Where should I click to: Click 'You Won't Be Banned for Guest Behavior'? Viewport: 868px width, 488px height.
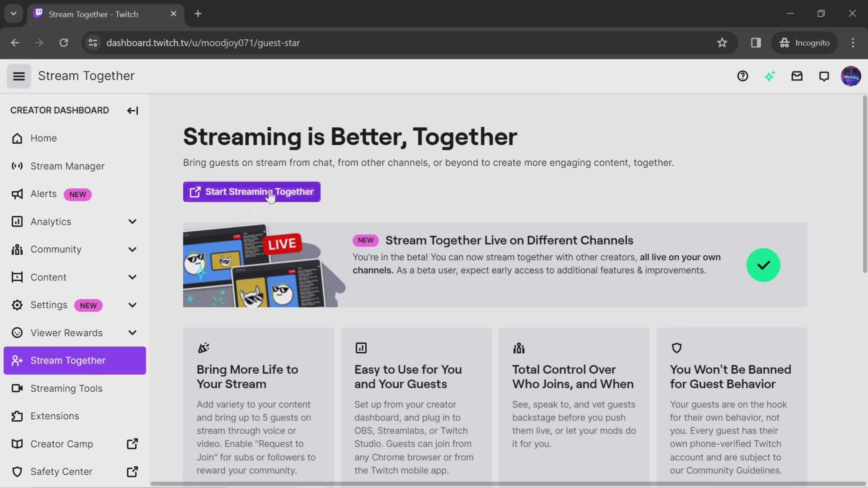(x=730, y=377)
